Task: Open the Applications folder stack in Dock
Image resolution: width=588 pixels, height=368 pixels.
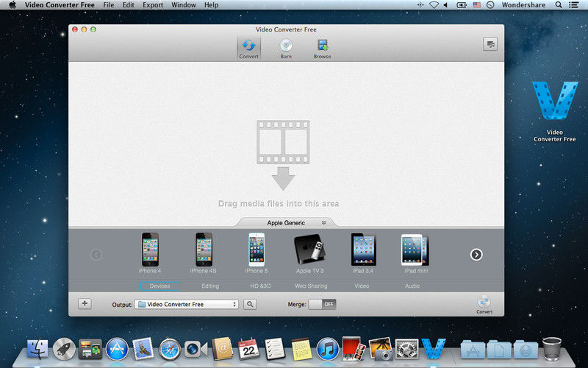Action: pos(473,349)
